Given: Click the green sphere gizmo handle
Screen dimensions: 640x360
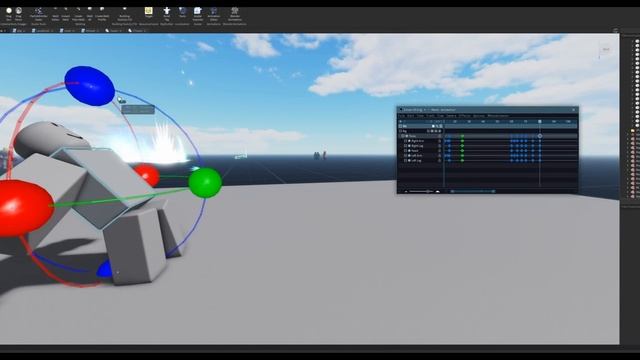Looking at the screenshot, I should 205,182.
